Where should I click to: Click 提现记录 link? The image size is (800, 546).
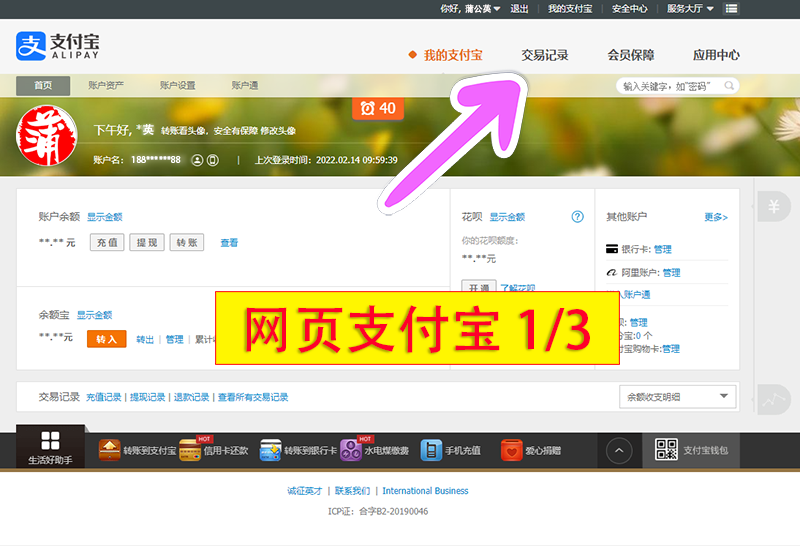point(147,397)
